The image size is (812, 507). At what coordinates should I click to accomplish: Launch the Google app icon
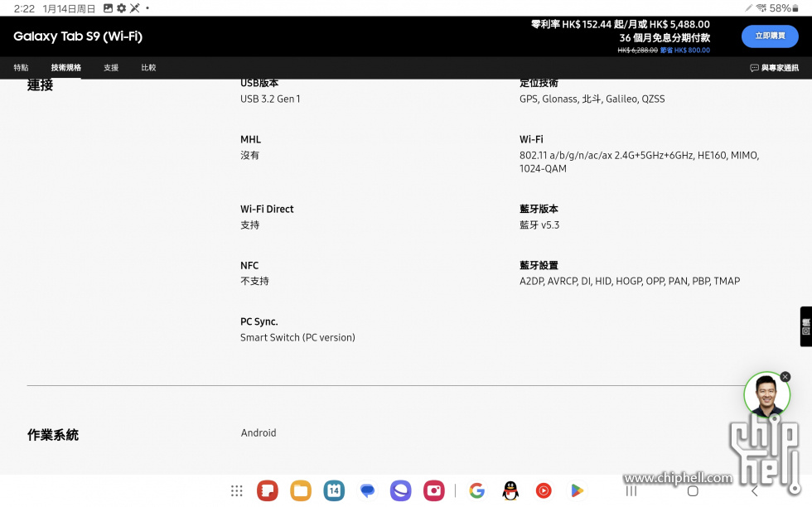coord(477,490)
